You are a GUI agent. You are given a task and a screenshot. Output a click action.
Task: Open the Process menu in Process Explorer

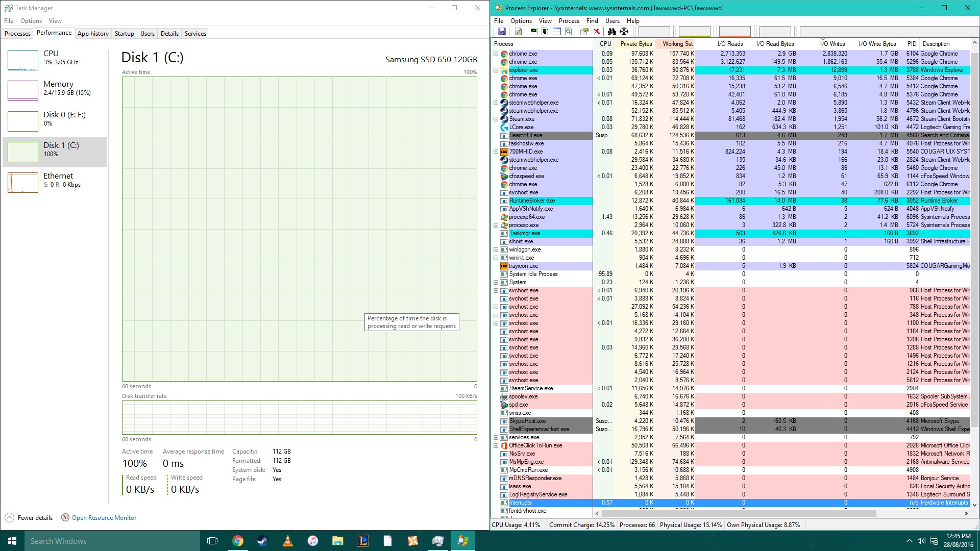coord(569,21)
